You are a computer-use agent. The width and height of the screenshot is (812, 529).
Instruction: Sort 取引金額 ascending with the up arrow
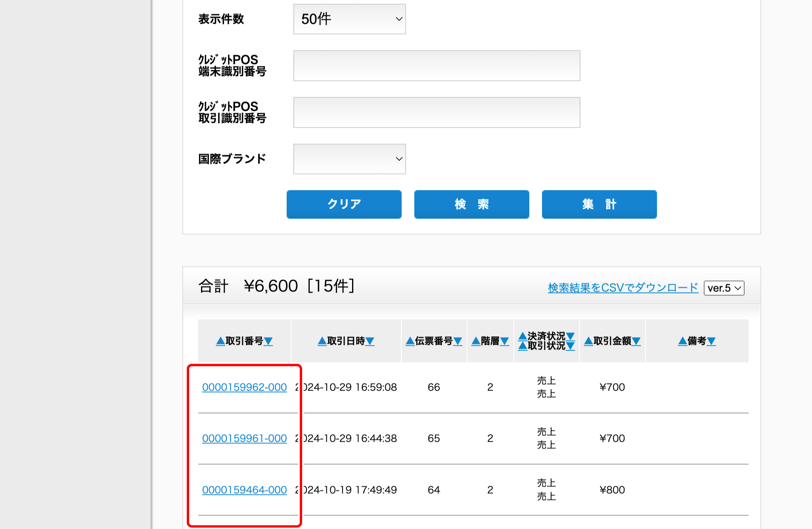tap(588, 341)
